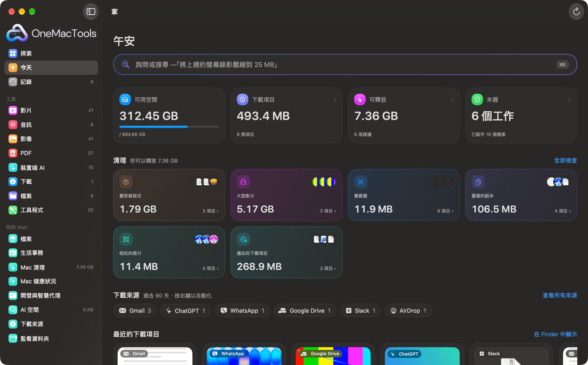Select 下載來源 in sidebar
Viewport: 588px width, 365px height.
coord(51,324)
